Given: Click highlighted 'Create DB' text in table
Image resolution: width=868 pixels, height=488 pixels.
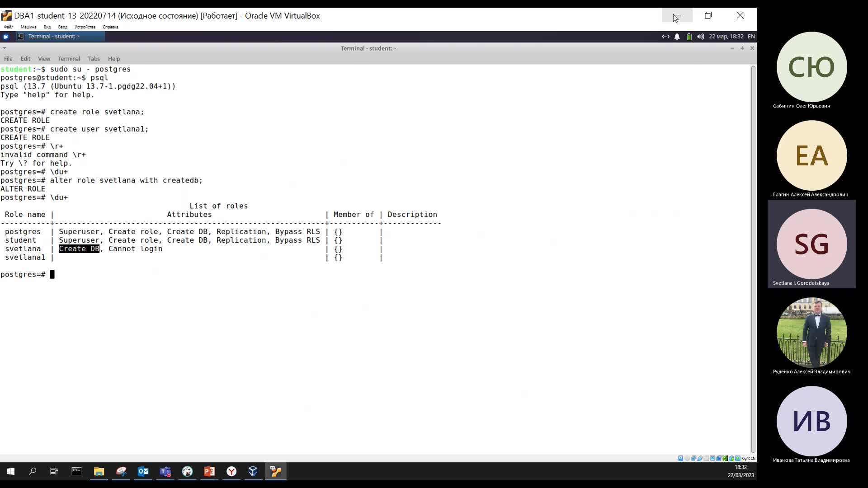Looking at the screenshot, I should click(x=79, y=249).
